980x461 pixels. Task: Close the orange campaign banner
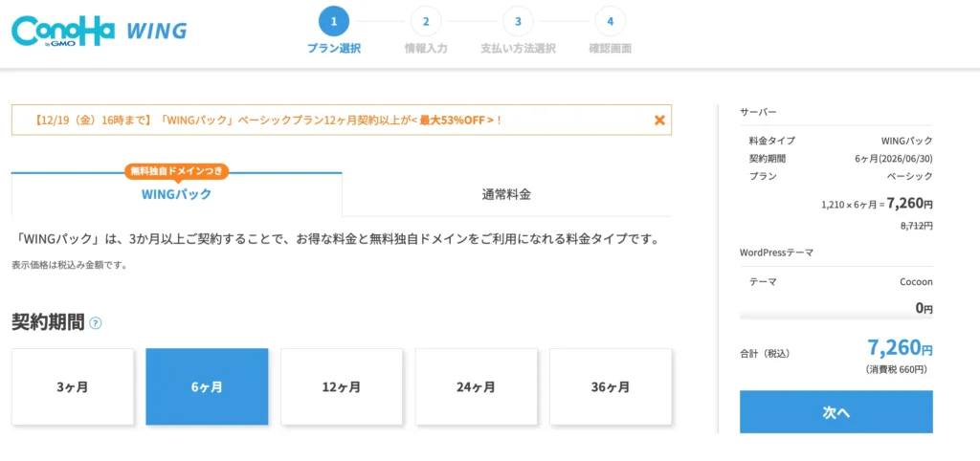[658, 120]
